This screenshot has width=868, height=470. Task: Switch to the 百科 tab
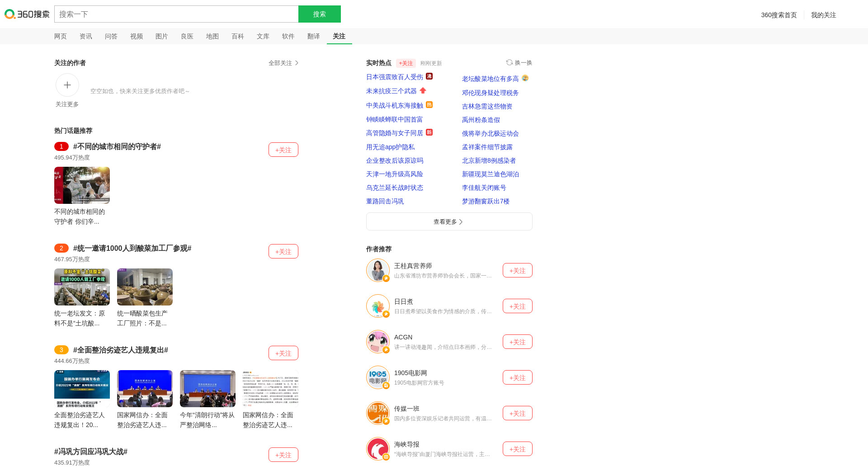pyautogui.click(x=237, y=36)
